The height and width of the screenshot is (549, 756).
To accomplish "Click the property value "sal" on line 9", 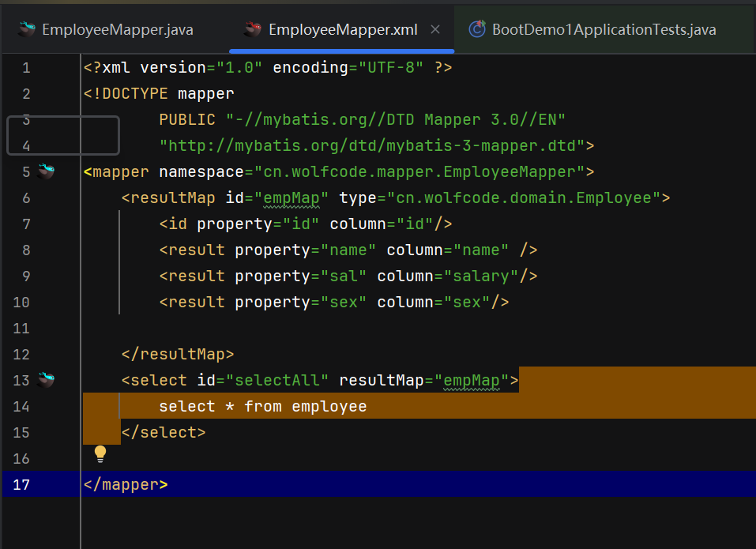I will [344, 276].
